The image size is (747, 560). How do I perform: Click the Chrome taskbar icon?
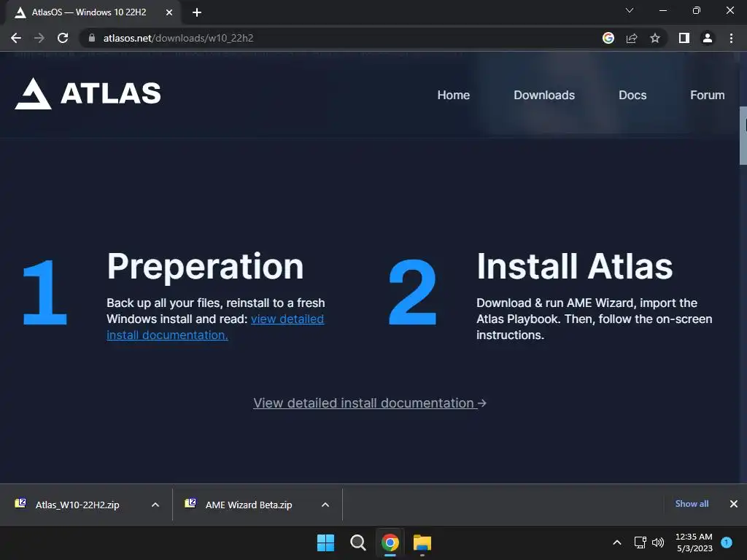390,542
